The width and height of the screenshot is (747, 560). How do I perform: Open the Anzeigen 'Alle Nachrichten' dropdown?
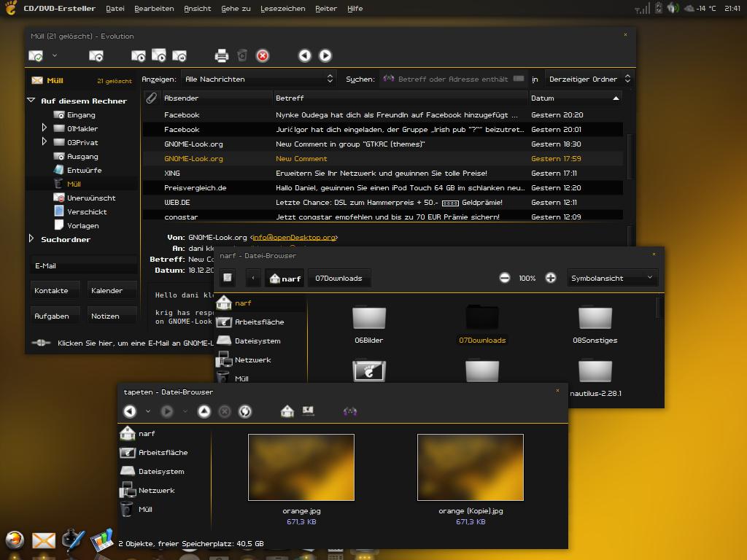(x=259, y=79)
